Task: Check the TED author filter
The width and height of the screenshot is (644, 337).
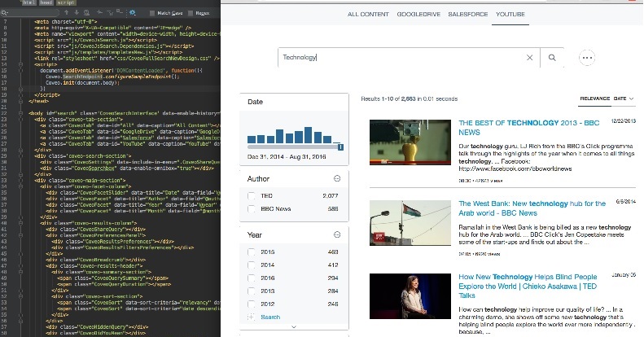Action: pyautogui.click(x=252, y=196)
